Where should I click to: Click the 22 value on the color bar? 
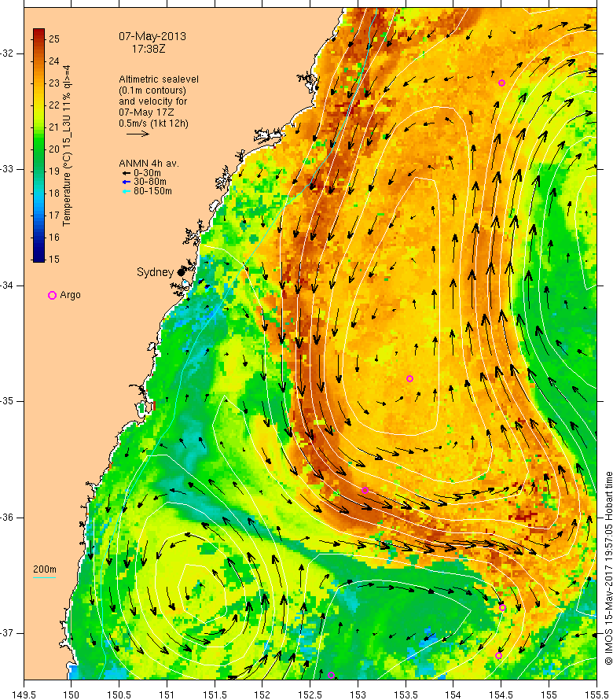pos(54,105)
